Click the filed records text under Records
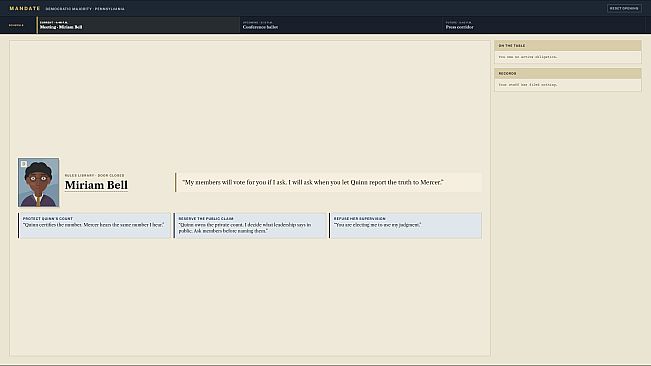This screenshot has height=366, width=651. [x=528, y=85]
